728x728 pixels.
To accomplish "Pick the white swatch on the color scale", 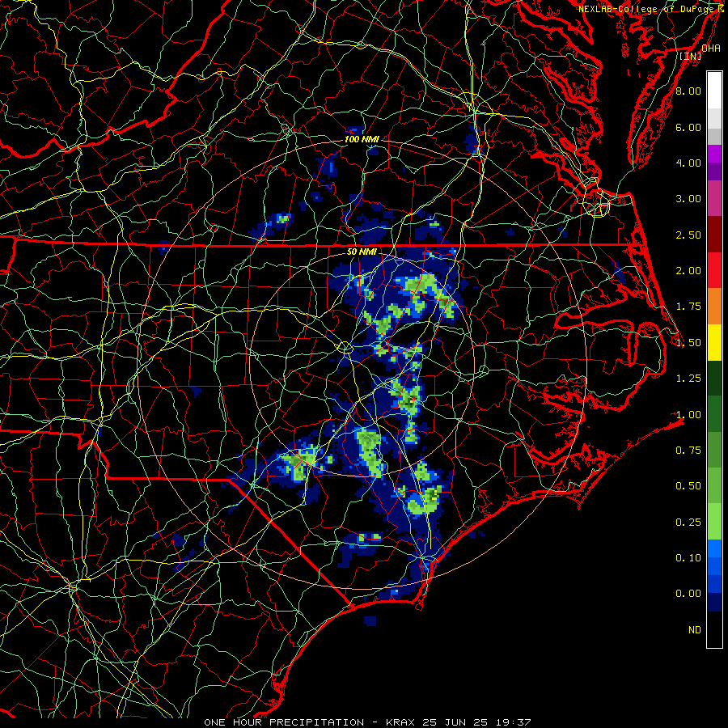I will point(714,91).
